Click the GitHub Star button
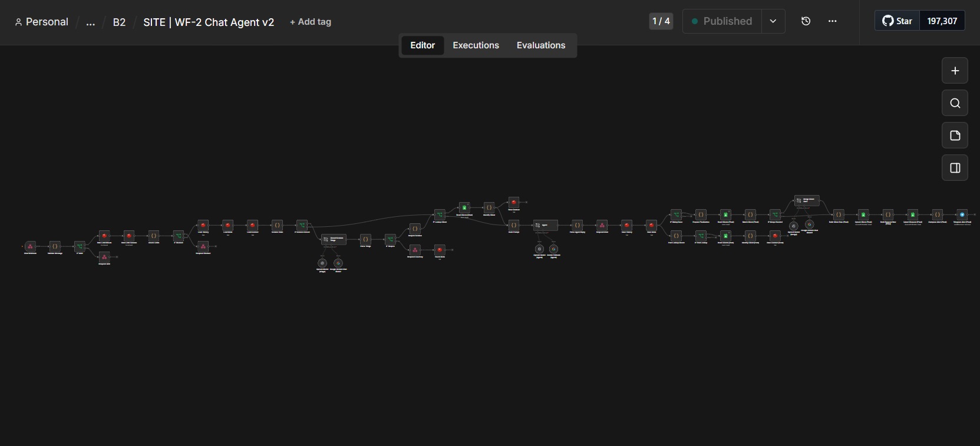980x446 pixels. [x=897, y=21]
